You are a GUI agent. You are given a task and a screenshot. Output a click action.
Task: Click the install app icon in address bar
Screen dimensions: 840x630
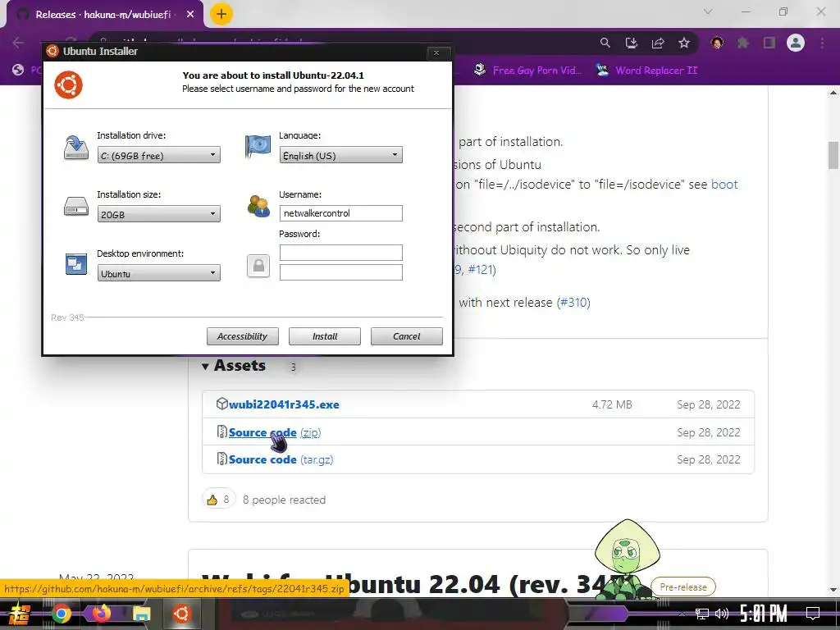pos(632,43)
